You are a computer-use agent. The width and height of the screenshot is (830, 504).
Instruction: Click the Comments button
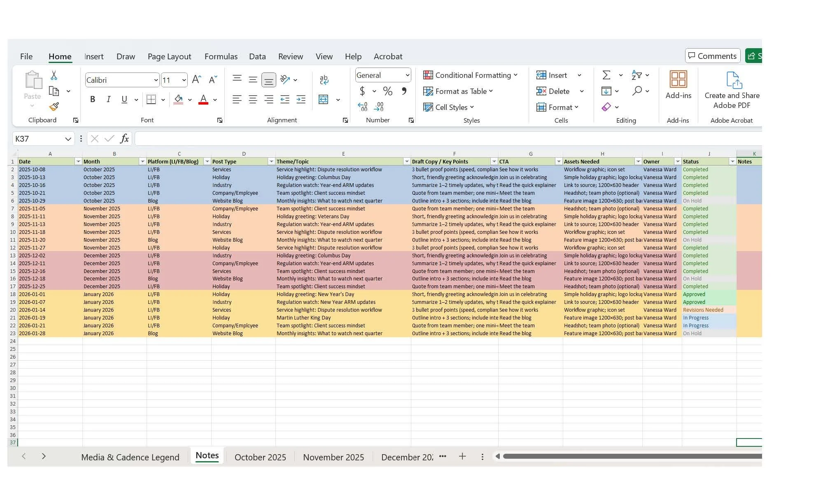713,56
